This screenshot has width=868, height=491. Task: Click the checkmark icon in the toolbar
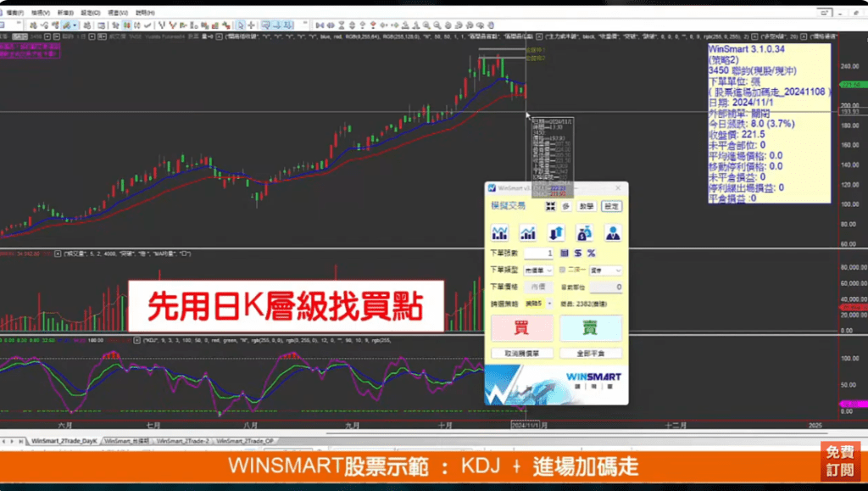[x=147, y=25]
